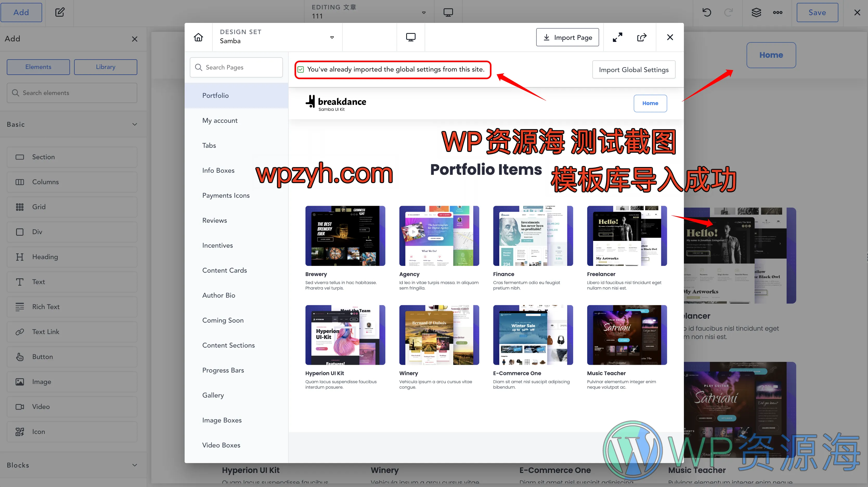Image resolution: width=868 pixels, height=487 pixels.
Task: Switch to the Library tab
Action: pos(106,67)
